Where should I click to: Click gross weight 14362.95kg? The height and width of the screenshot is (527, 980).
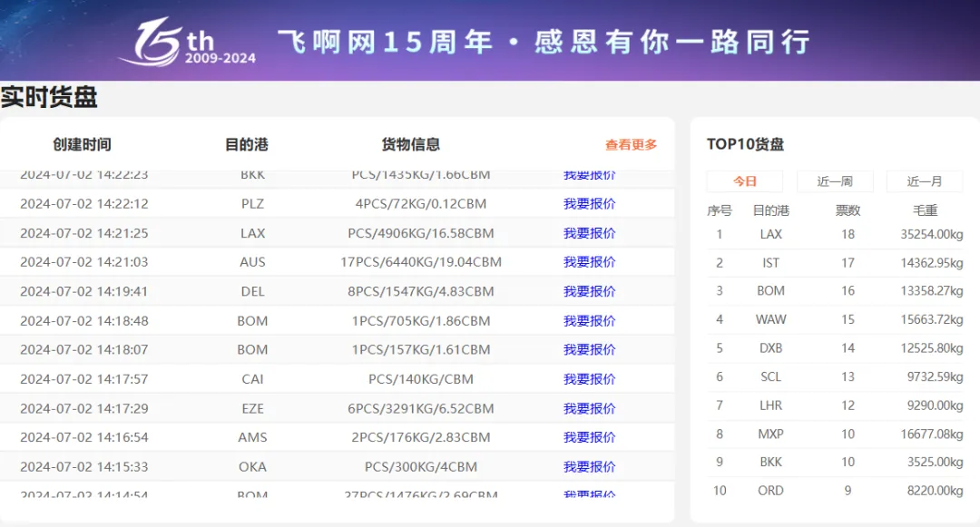tap(931, 263)
